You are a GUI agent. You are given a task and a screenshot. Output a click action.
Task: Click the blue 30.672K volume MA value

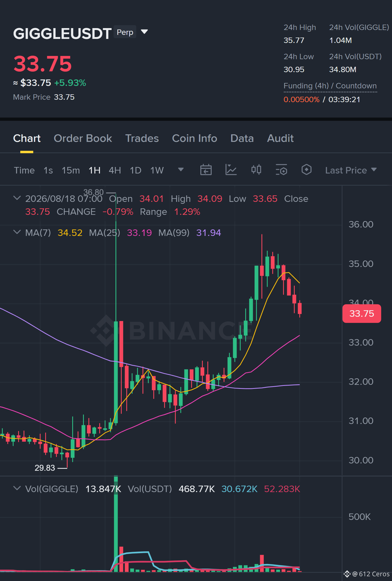239,489
